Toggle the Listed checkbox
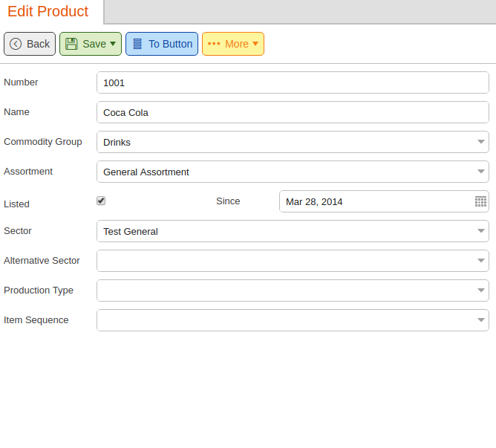 [x=101, y=201]
